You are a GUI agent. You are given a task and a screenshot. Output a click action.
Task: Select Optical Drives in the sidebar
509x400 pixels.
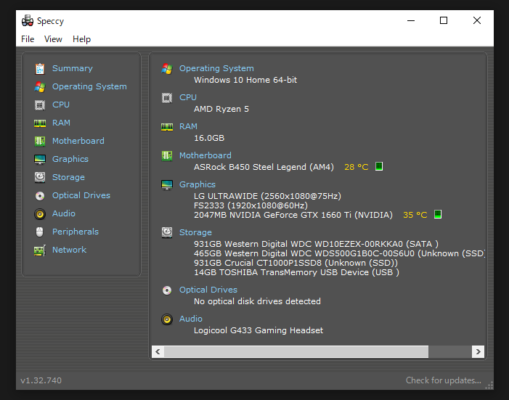81,195
